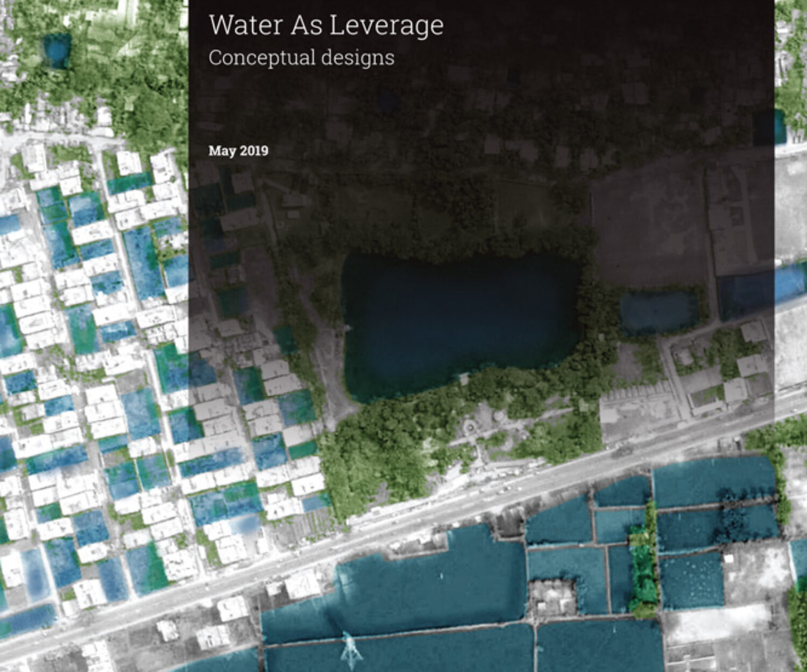The height and width of the screenshot is (672, 807).
Task: Select the "Conceptual designs" subtitle text
Action: click(x=301, y=58)
